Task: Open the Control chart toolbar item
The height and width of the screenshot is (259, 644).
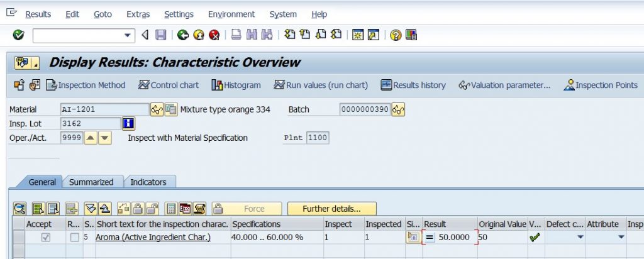Action: pyautogui.click(x=169, y=85)
